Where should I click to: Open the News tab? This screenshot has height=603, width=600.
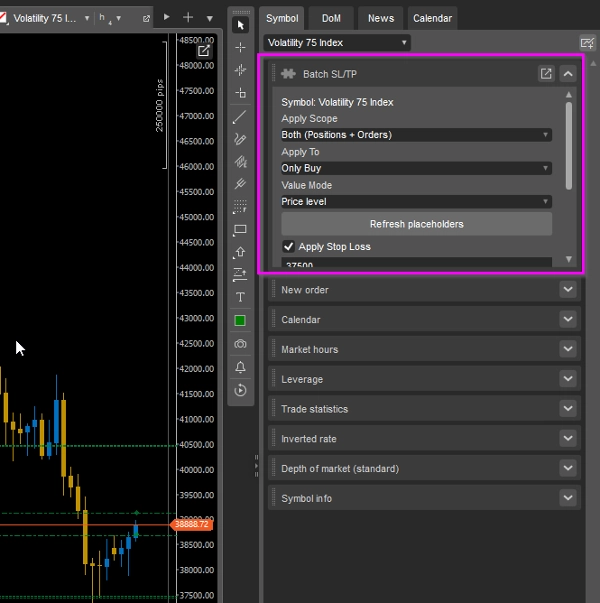pos(380,18)
